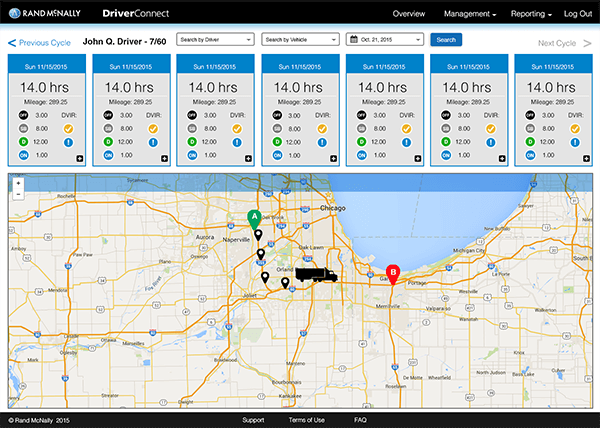
Task: Open the Search by Driver dropdown
Action: coord(215,39)
